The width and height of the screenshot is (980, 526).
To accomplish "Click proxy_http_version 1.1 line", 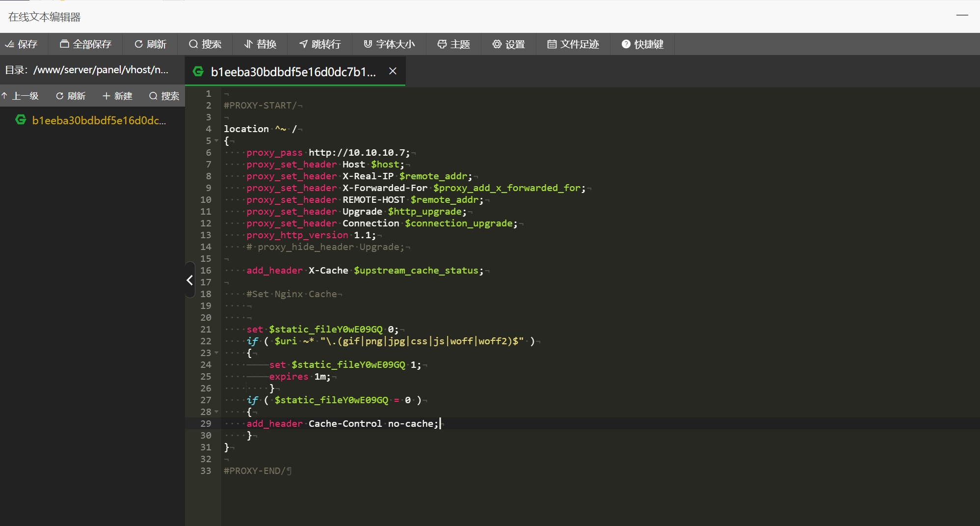I will 311,235.
